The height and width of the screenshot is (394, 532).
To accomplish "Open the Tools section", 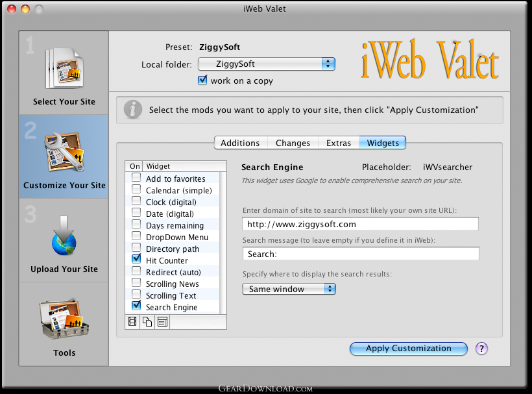I will (x=64, y=324).
